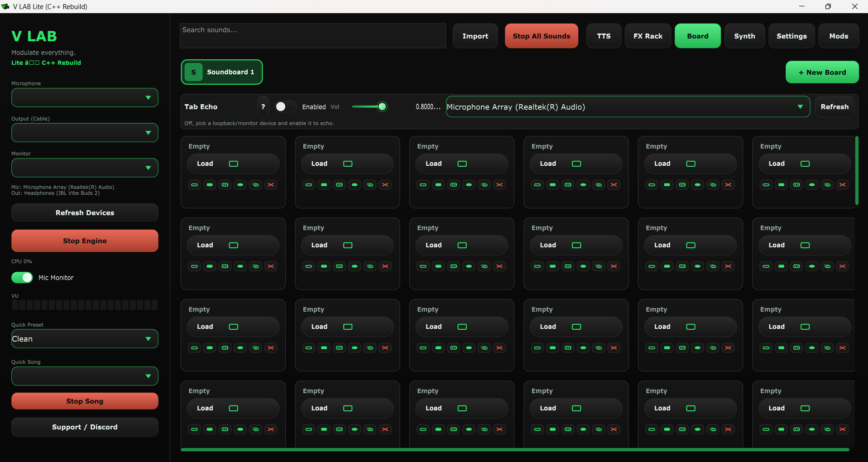This screenshot has height=462, width=868.
Task: Click the dotted rectangle icon on the top-left Empty pad
Action: (225, 185)
